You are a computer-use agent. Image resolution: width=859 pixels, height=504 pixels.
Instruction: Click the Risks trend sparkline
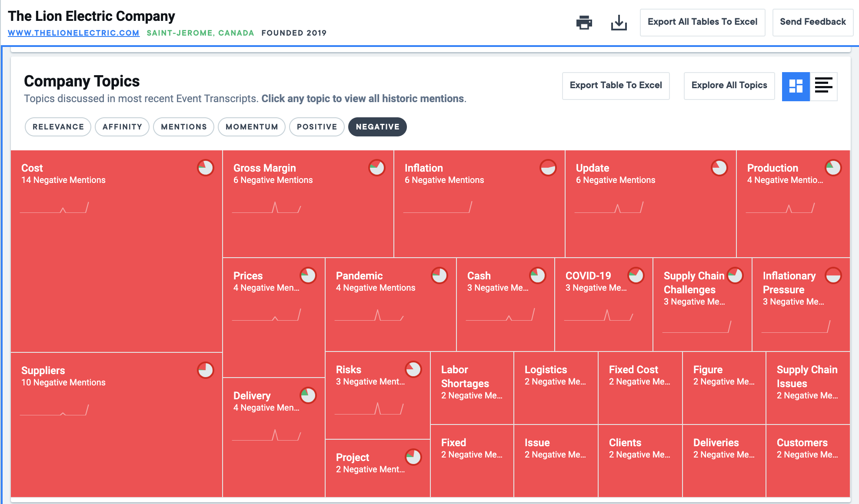point(369,409)
